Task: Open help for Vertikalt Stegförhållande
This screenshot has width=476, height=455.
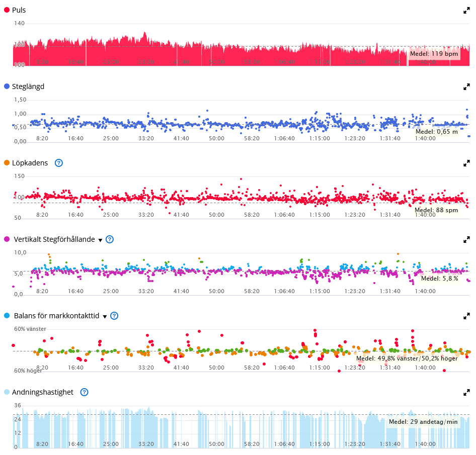Action: 110,239
